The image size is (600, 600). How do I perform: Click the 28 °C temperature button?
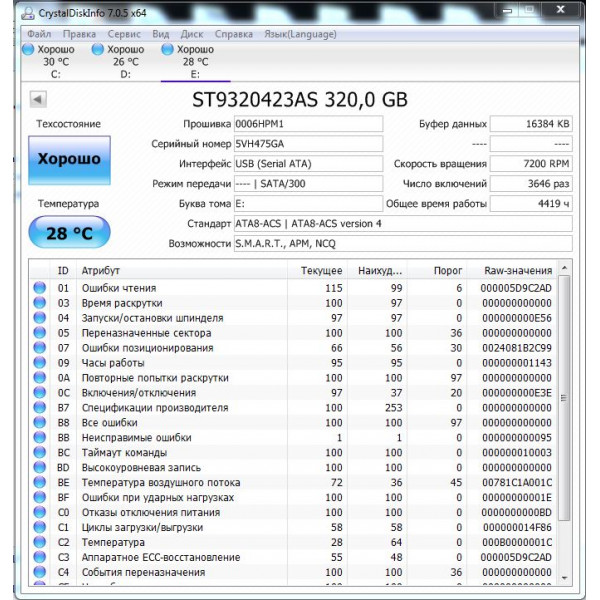click(x=69, y=232)
